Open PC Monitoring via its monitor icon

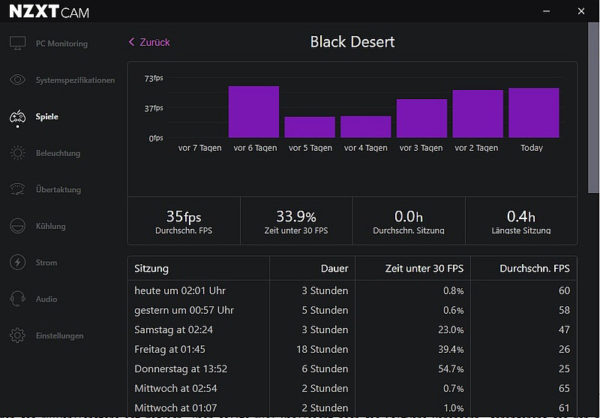click(18, 43)
